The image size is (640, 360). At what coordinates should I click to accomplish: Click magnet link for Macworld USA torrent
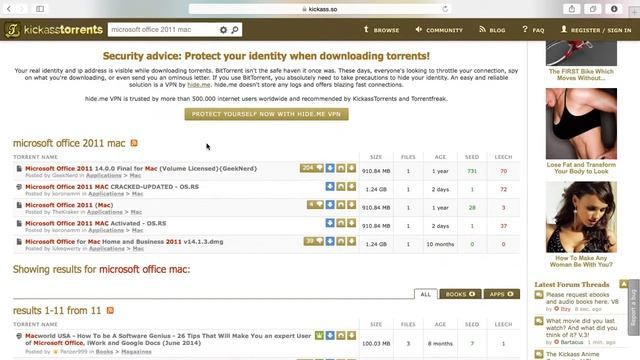click(x=341, y=336)
